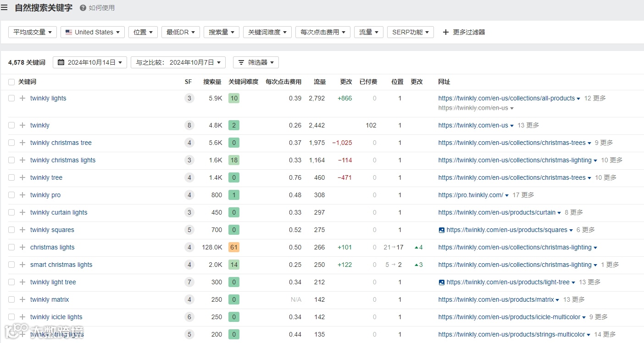This screenshot has width=644, height=343.
Task: Click keyword difficulty badge 61 for christmas lights
Action: (234, 247)
